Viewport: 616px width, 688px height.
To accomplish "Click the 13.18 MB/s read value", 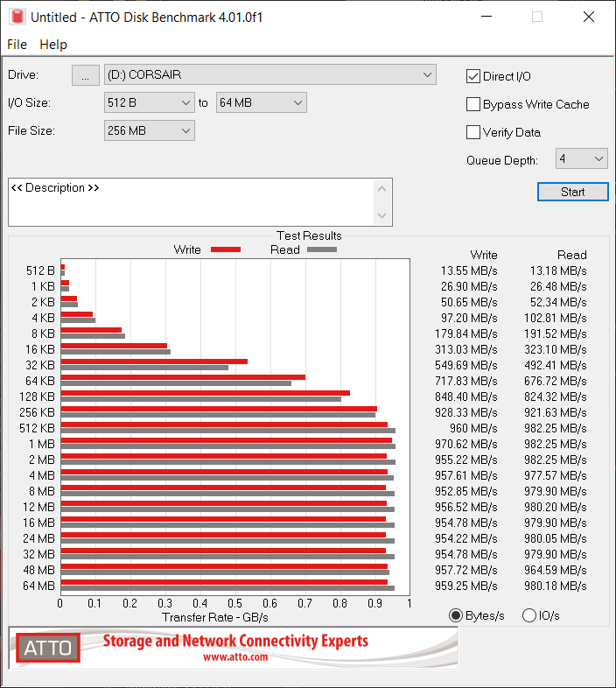I will (x=558, y=270).
